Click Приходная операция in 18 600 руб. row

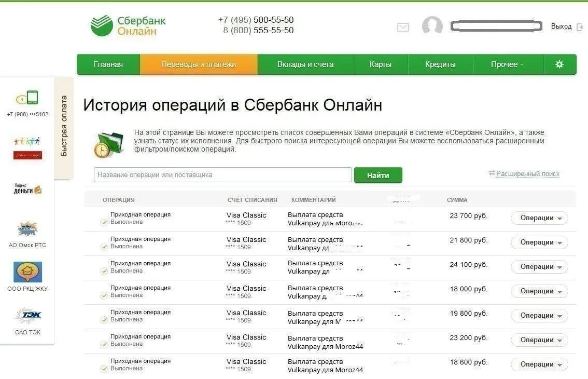(140, 361)
